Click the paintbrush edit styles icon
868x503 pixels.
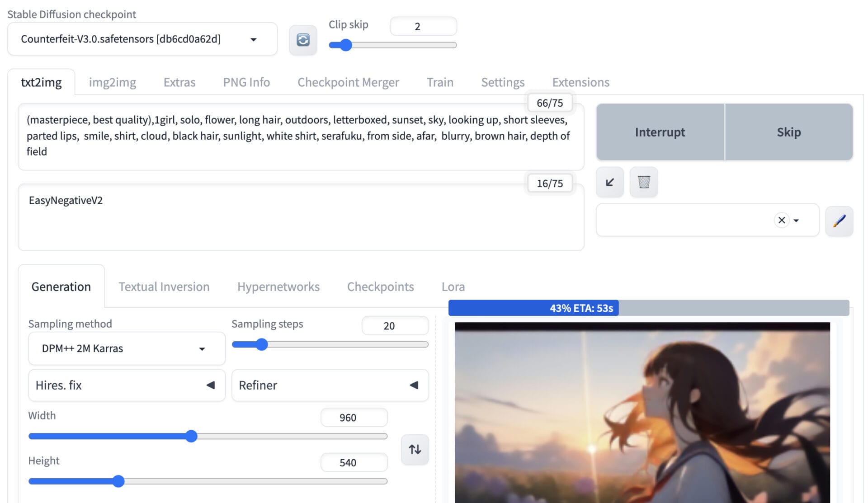[839, 221]
